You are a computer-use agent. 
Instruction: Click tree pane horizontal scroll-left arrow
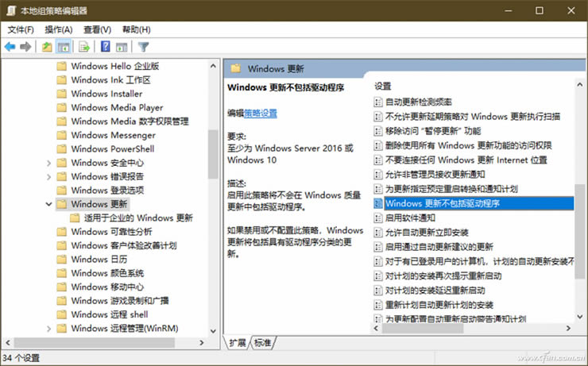tap(8, 342)
